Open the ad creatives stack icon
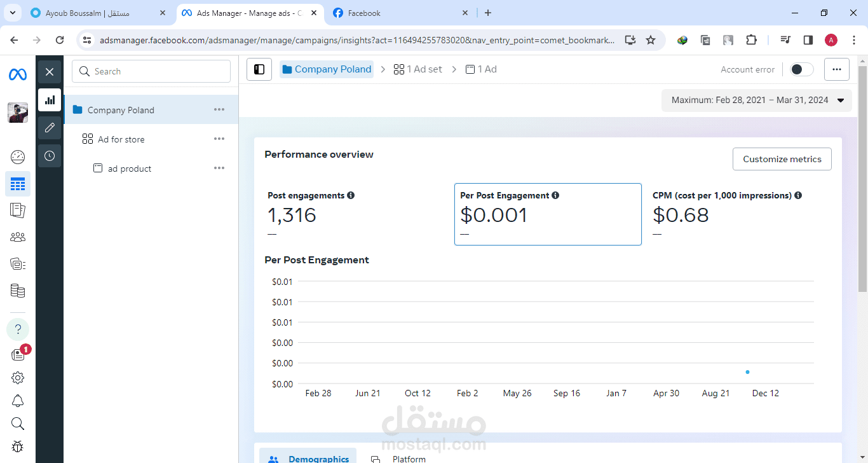The width and height of the screenshot is (868, 463). click(x=18, y=263)
